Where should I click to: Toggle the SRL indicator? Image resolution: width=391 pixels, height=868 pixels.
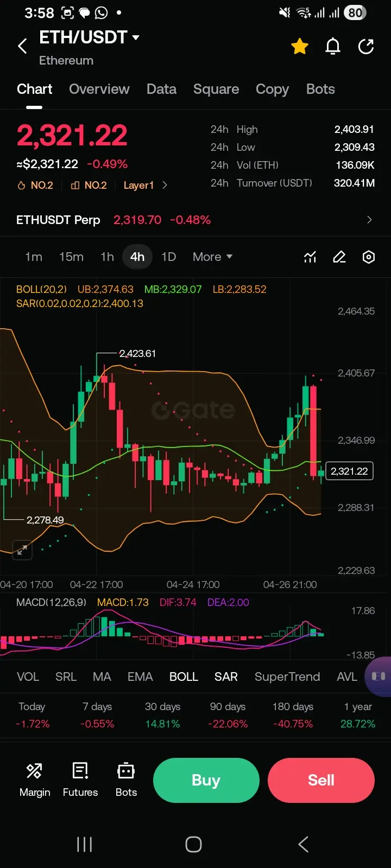[x=66, y=676]
